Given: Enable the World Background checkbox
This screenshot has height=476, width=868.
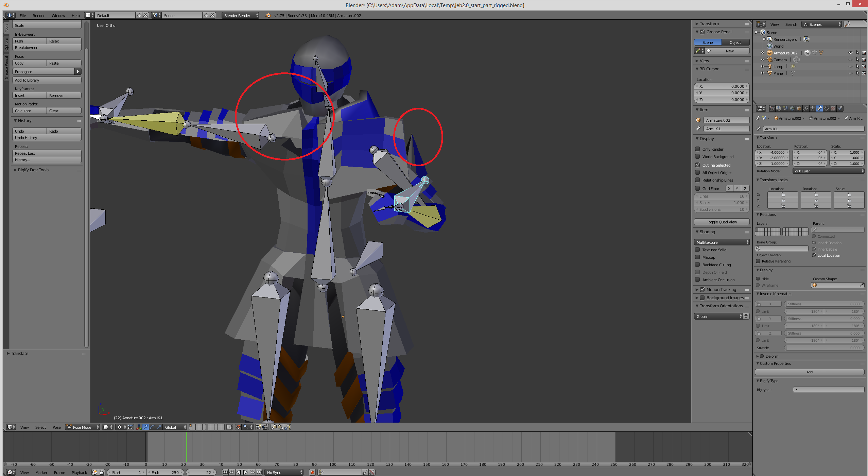Looking at the screenshot, I should pos(697,156).
